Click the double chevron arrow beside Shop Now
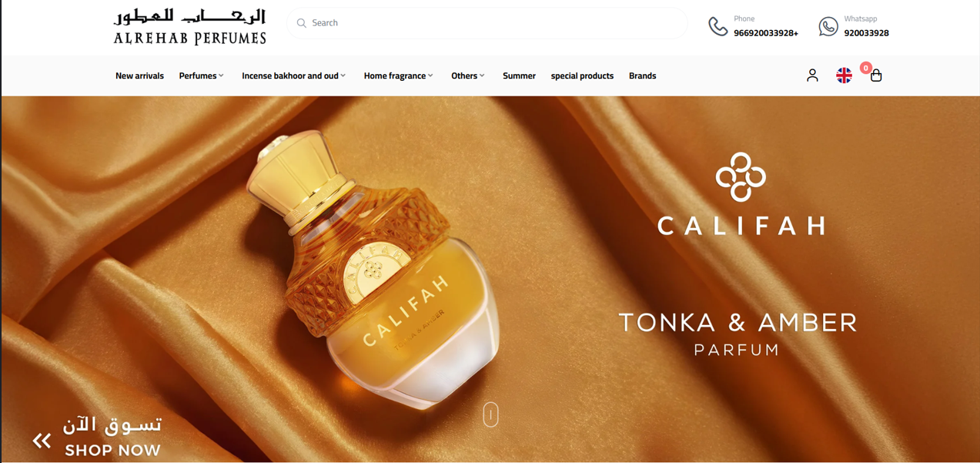Viewport: 980px width, 463px height. pyautogui.click(x=42, y=441)
